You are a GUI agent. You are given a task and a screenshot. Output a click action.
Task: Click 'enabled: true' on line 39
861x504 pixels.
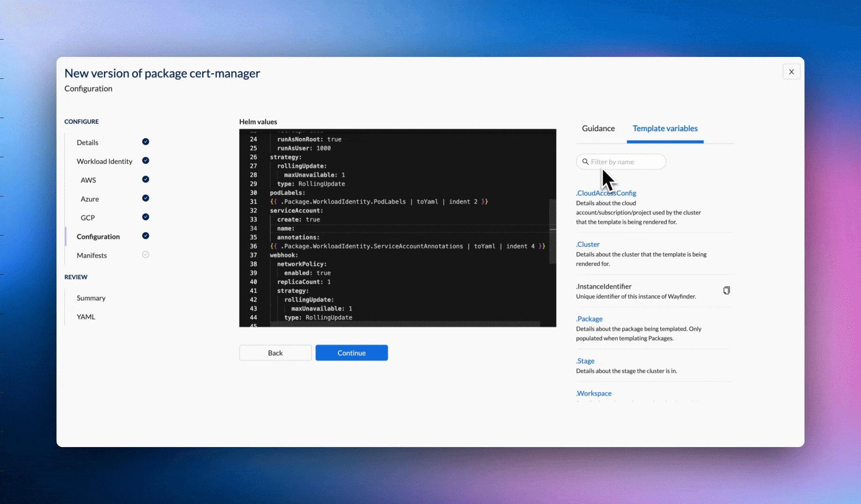click(x=307, y=273)
